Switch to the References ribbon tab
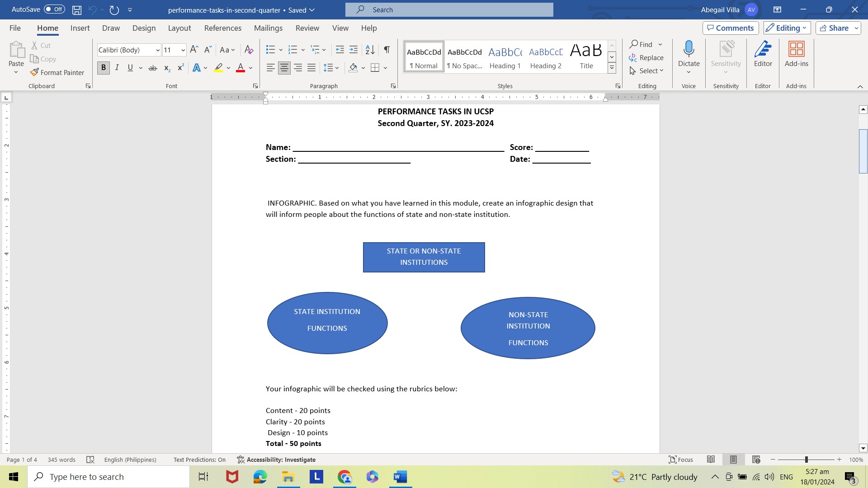This screenshot has width=868, height=488. pos(222,28)
